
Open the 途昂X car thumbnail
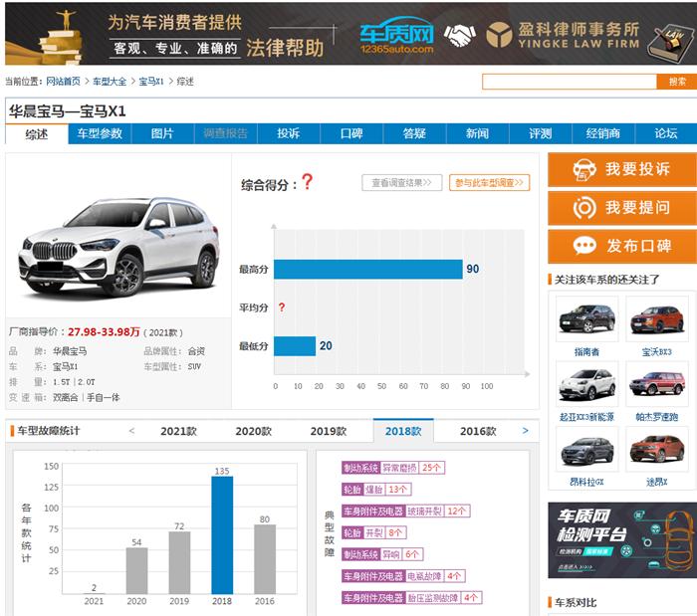pos(657,449)
